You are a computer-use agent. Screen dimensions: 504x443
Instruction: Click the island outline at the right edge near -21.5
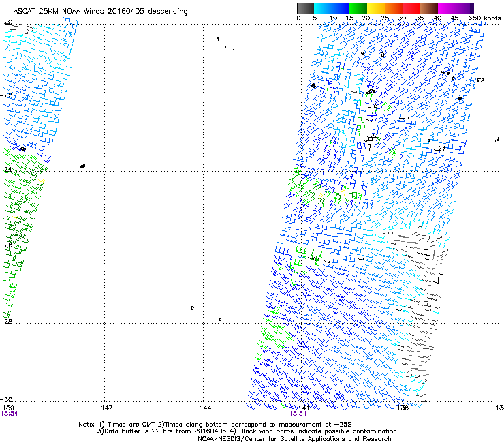(x=481, y=80)
